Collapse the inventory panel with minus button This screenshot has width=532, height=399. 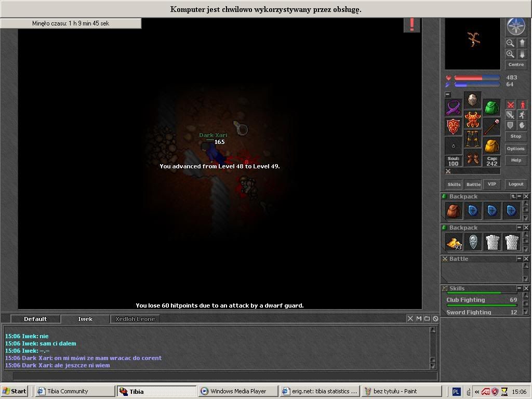[448, 95]
